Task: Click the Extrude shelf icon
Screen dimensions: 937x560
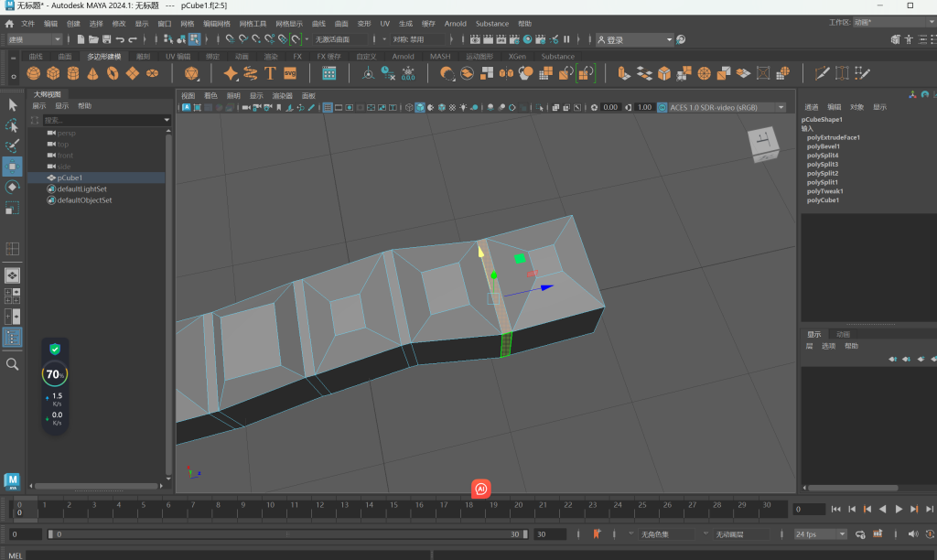Action: (x=624, y=73)
